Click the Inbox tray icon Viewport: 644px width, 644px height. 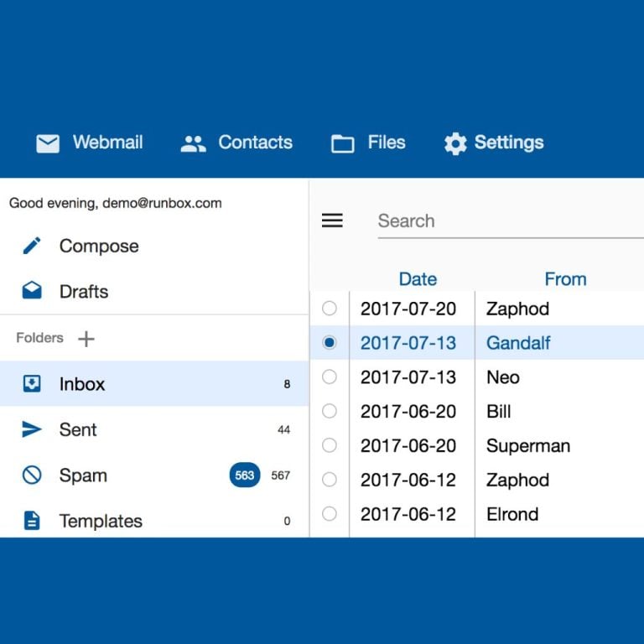tap(32, 383)
